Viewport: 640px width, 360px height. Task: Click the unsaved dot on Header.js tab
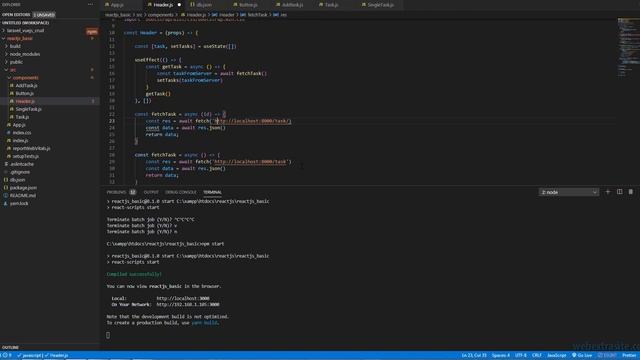tap(179, 5)
